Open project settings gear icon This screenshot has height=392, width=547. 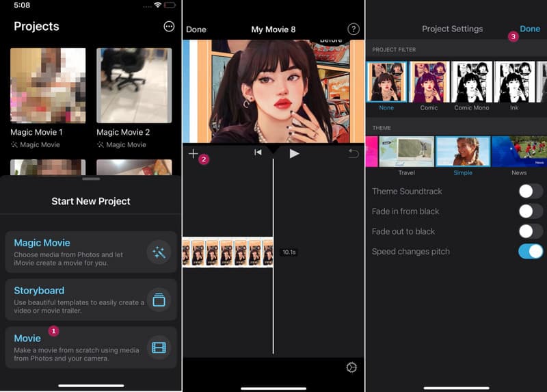[x=351, y=368]
